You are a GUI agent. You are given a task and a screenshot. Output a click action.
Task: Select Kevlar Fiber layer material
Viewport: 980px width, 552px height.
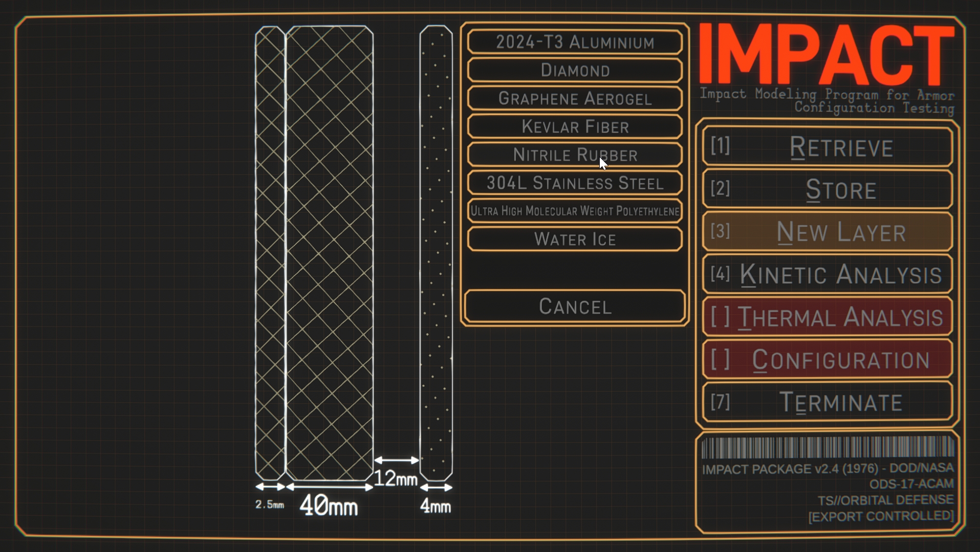point(575,126)
